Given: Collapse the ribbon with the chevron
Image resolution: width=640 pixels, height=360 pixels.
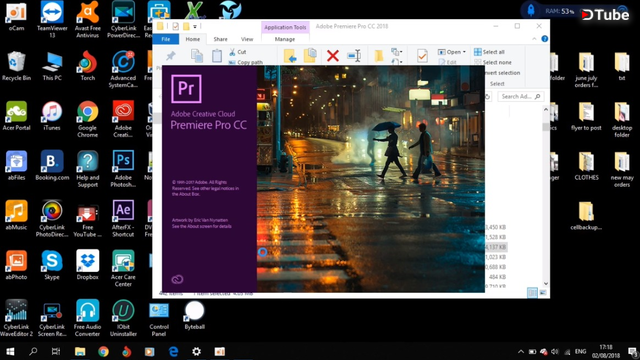Looking at the screenshot, I should click(x=534, y=39).
